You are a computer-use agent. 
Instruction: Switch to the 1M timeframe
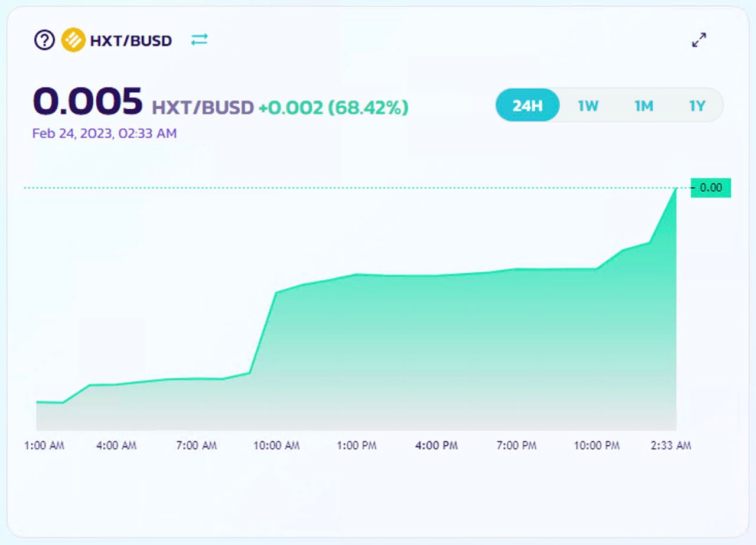click(x=644, y=106)
